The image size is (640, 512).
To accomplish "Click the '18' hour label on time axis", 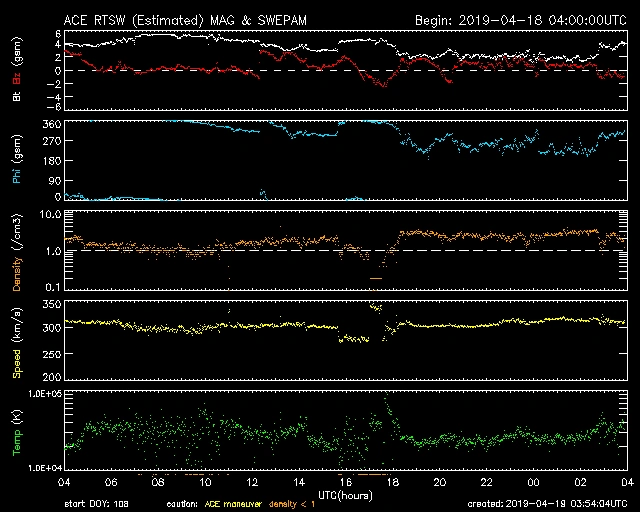I will pyautogui.click(x=393, y=483).
